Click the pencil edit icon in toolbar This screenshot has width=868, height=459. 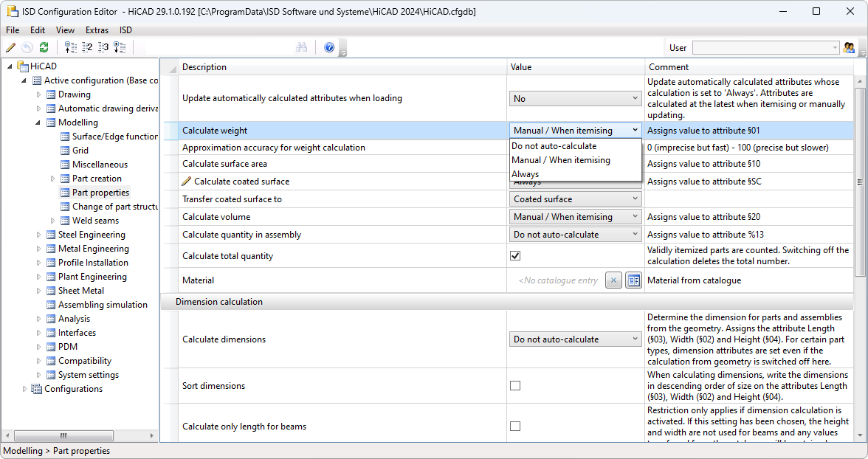pyautogui.click(x=10, y=47)
